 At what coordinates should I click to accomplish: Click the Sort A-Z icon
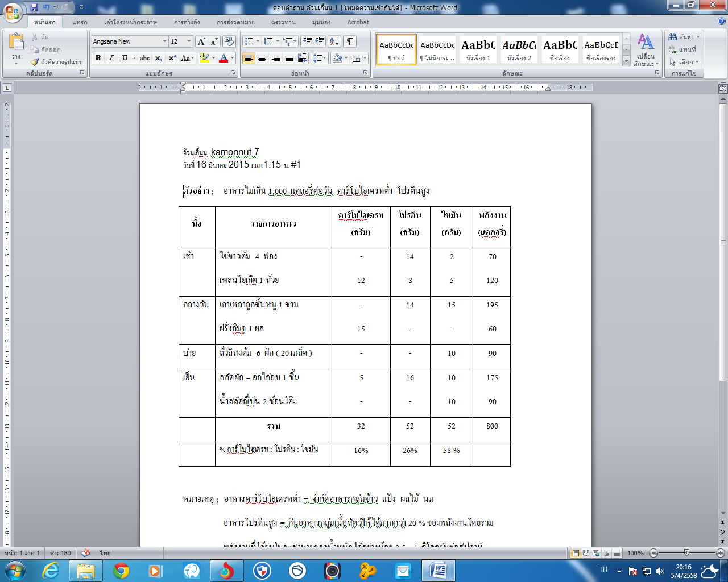[334, 41]
